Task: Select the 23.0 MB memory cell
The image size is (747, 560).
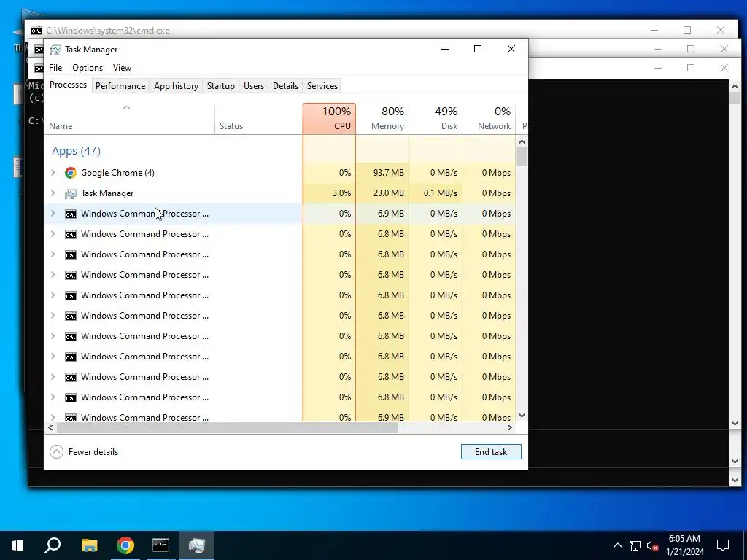Action: coord(382,193)
